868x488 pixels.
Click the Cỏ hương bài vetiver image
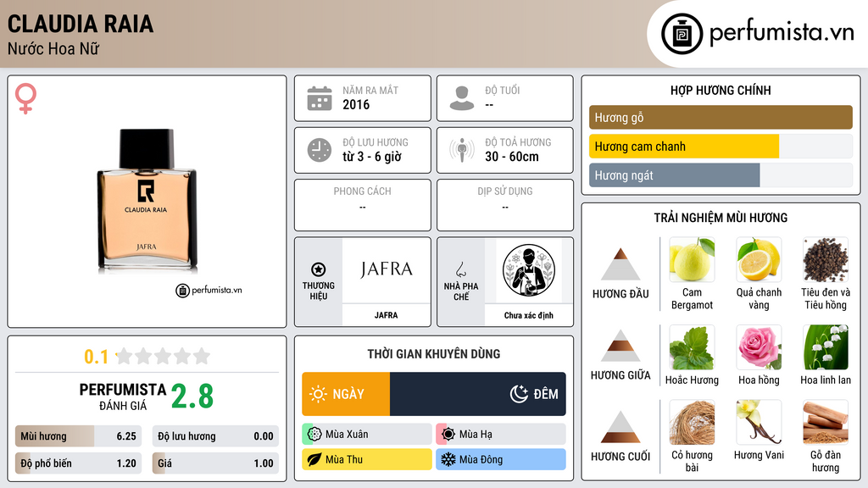click(x=692, y=423)
